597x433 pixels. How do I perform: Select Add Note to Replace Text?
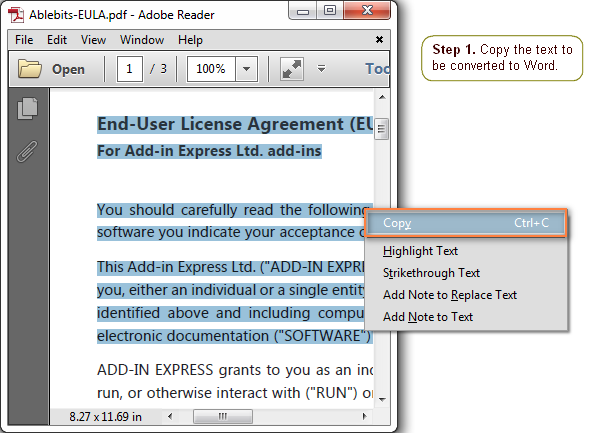(x=450, y=295)
